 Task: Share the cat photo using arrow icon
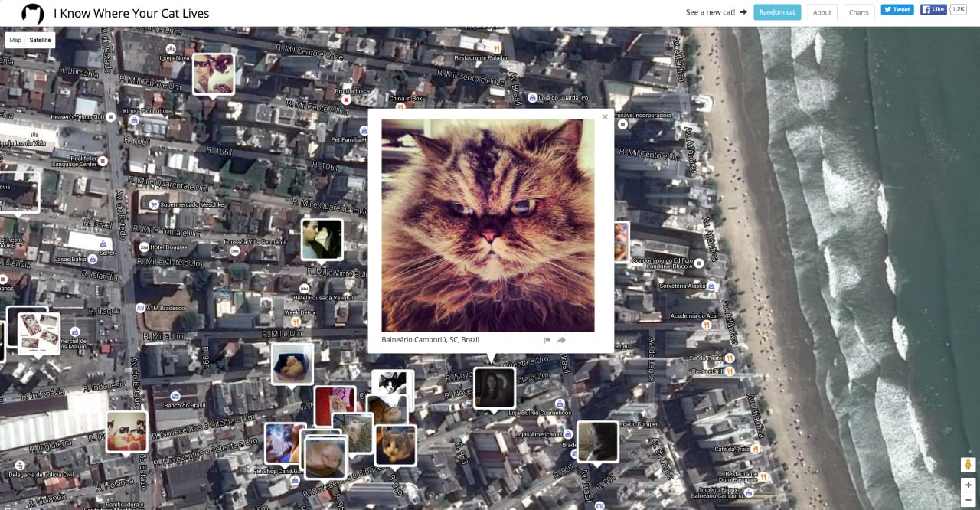(x=561, y=339)
